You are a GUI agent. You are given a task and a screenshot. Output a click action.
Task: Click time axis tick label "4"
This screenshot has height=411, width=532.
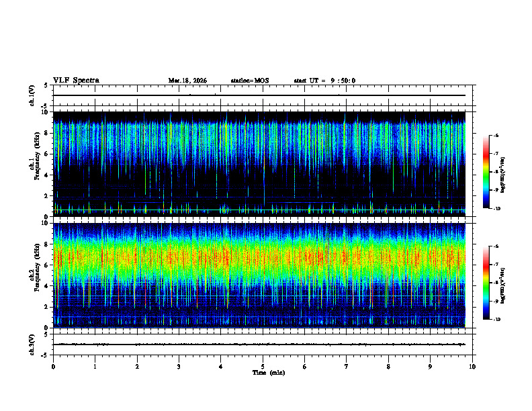(221, 367)
